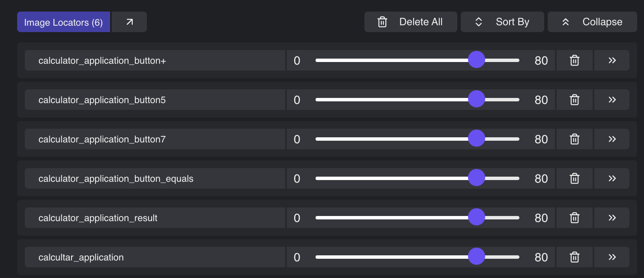Remove calculator_application_button7 using its trash icon
644x278 pixels.
point(575,139)
